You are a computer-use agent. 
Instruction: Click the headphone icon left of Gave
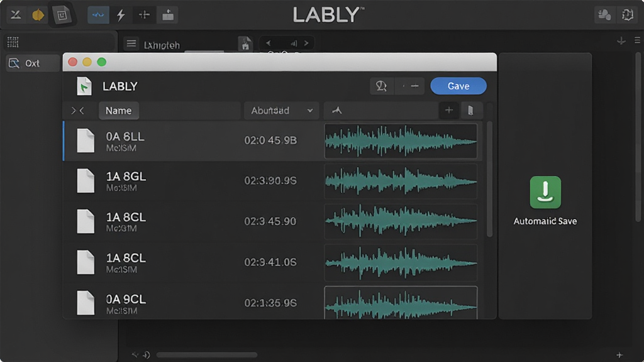pyautogui.click(x=381, y=86)
